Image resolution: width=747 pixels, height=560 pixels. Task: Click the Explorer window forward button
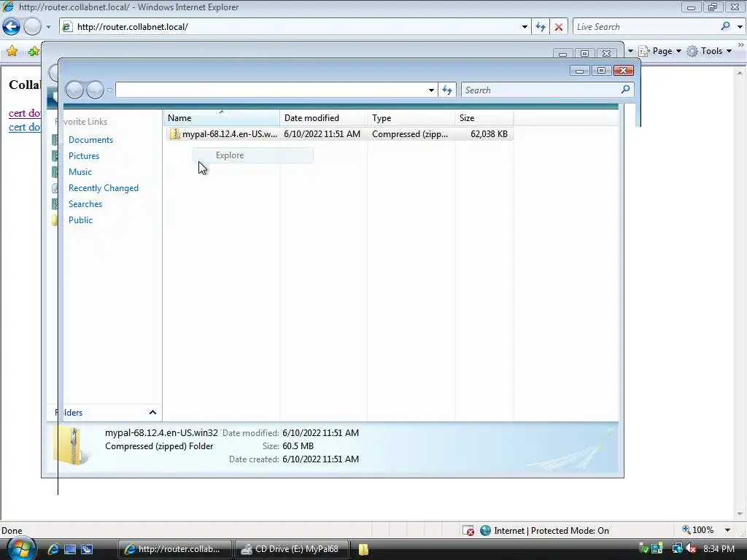click(95, 90)
